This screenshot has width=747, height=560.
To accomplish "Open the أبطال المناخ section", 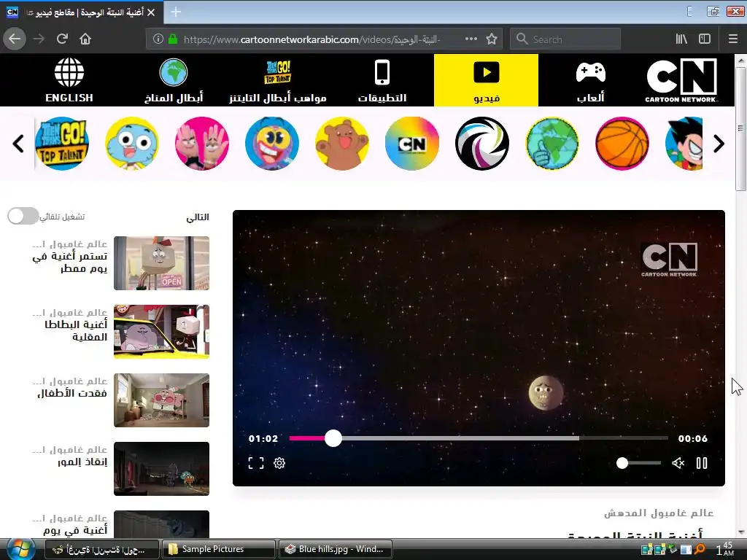I will click(174, 80).
